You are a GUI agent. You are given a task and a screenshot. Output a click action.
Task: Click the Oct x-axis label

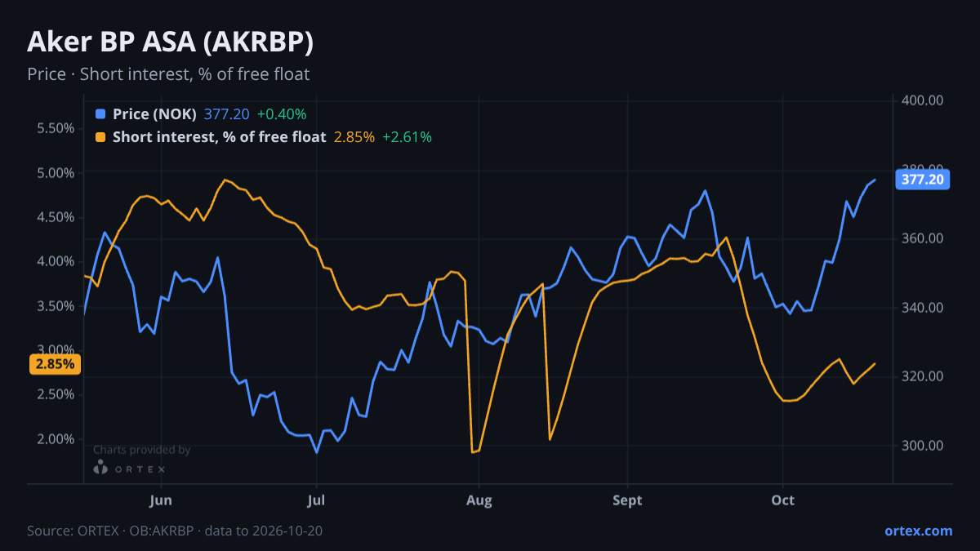point(782,500)
